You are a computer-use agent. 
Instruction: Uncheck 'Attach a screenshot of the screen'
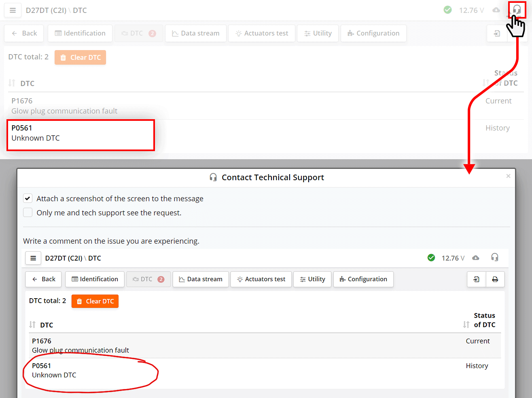pyautogui.click(x=28, y=198)
